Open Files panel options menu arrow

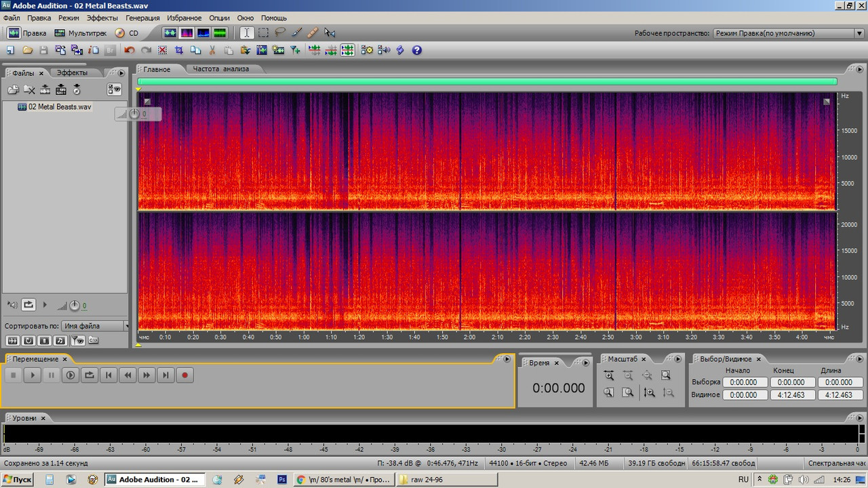[121, 73]
